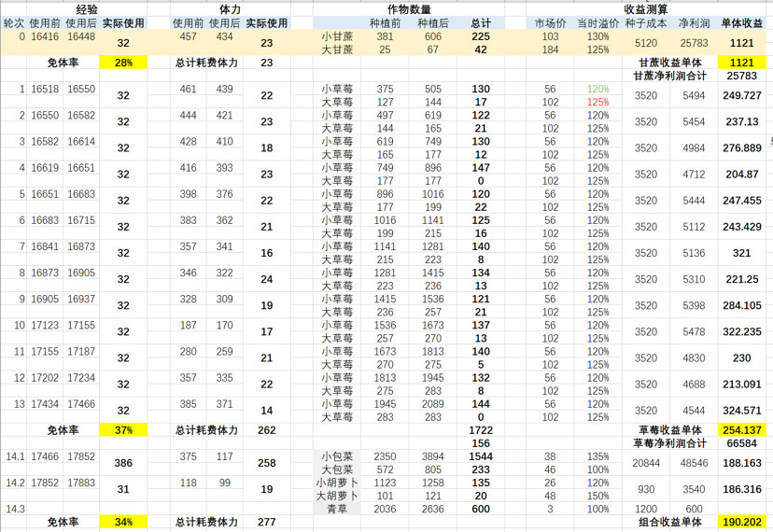
Task: Select the round 14.3 cell
Action: click(15, 509)
